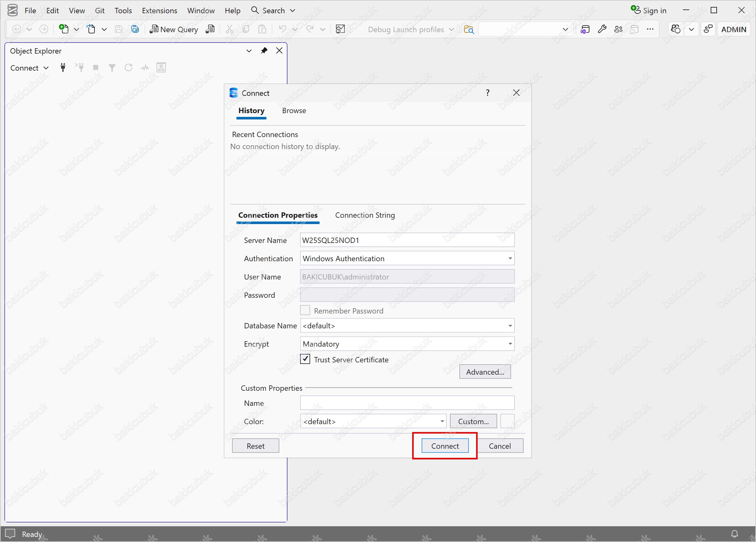The image size is (756, 542).
Task: Click the pin icon in Object Explorer
Action: tap(264, 51)
